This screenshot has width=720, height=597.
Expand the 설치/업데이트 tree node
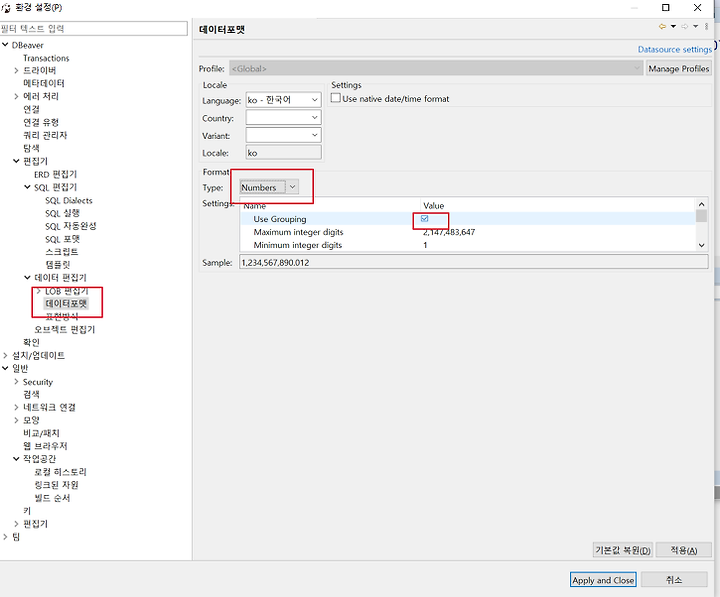click(5, 355)
